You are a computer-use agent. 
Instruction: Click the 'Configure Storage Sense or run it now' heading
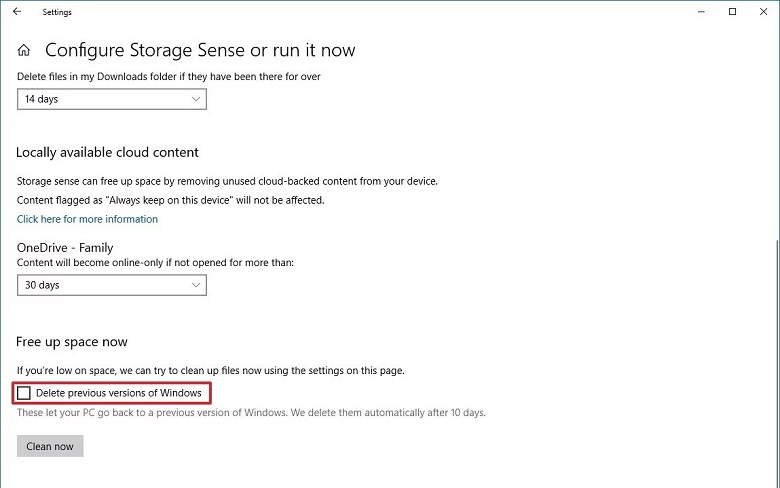click(x=200, y=50)
